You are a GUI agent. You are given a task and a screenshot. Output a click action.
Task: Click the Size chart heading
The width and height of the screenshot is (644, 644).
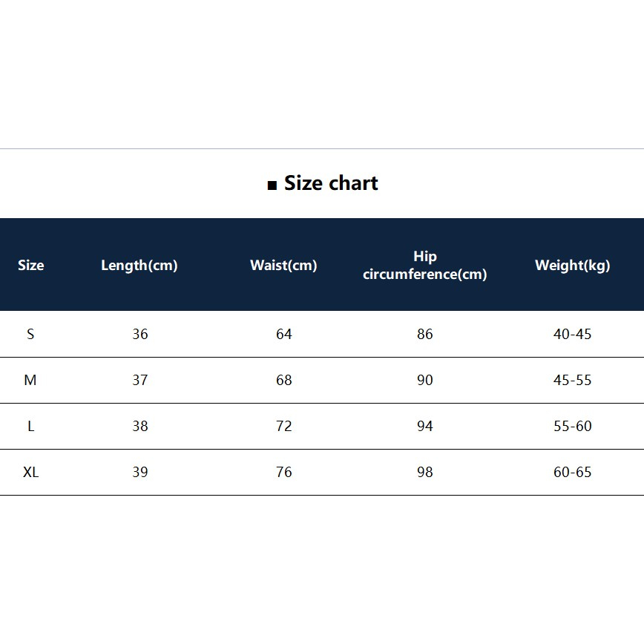pos(331,183)
